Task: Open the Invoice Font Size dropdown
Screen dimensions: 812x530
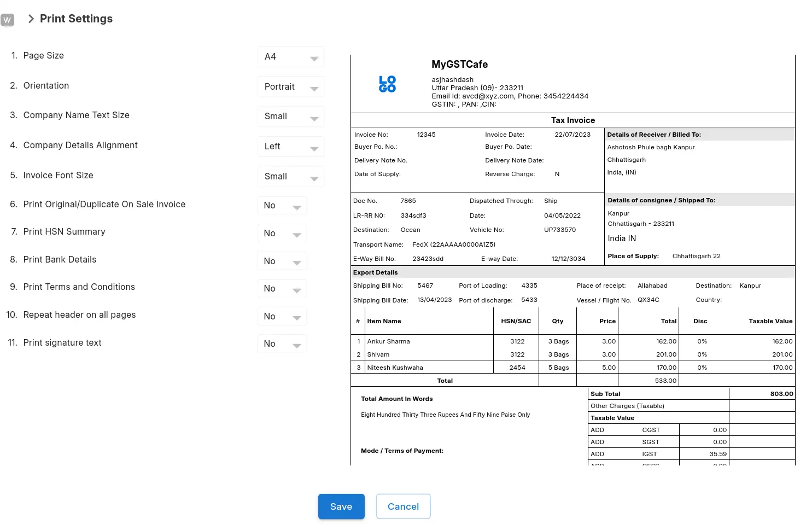Action: 291,176
